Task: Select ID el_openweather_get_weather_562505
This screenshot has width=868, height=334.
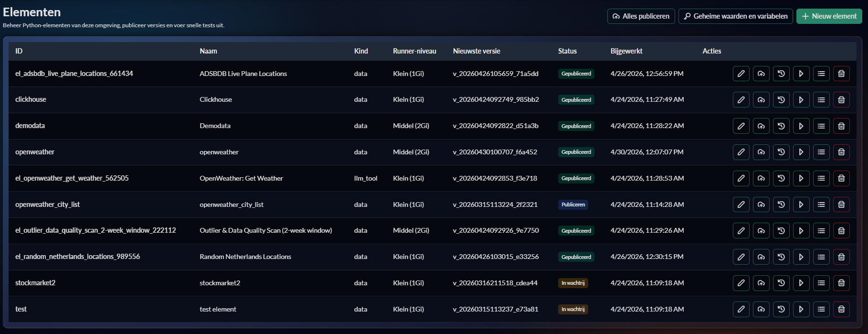Action: (72, 178)
